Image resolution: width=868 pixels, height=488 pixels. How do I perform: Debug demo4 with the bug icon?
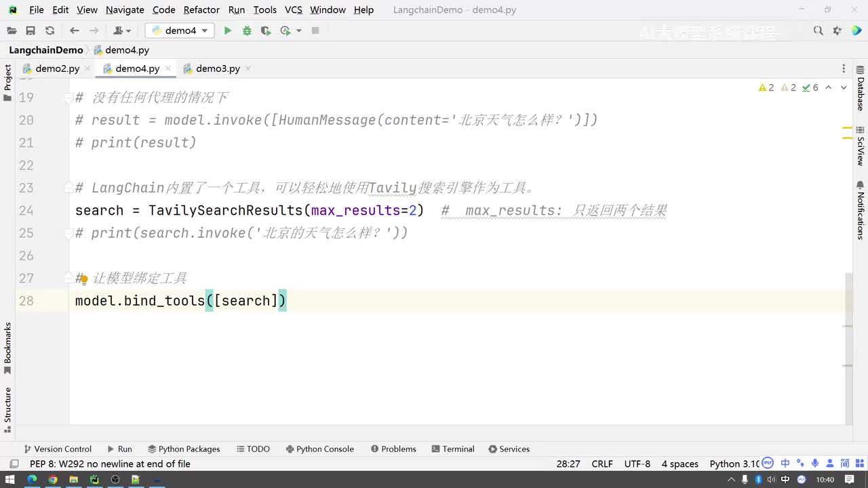click(x=247, y=30)
